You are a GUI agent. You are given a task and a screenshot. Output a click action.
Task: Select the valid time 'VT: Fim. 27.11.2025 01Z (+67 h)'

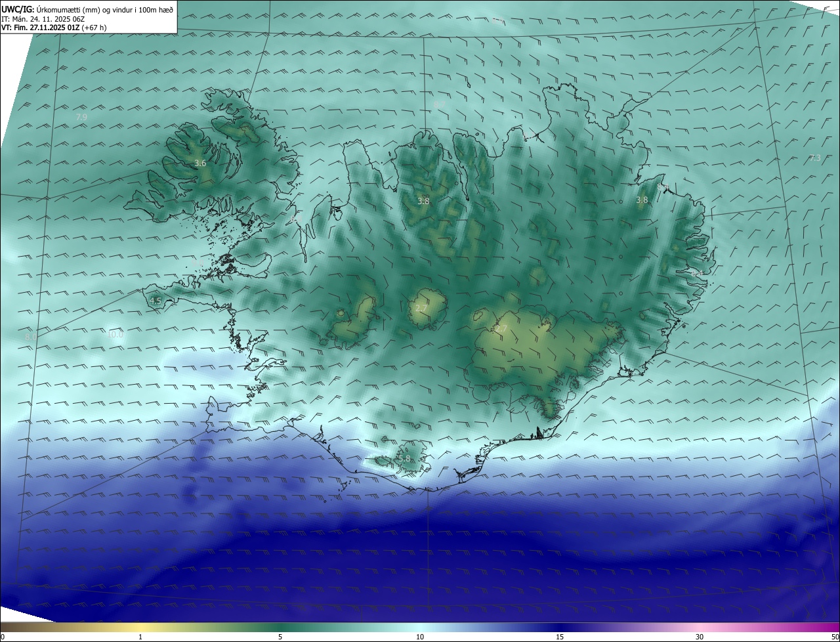pyautogui.click(x=54, y=28)
